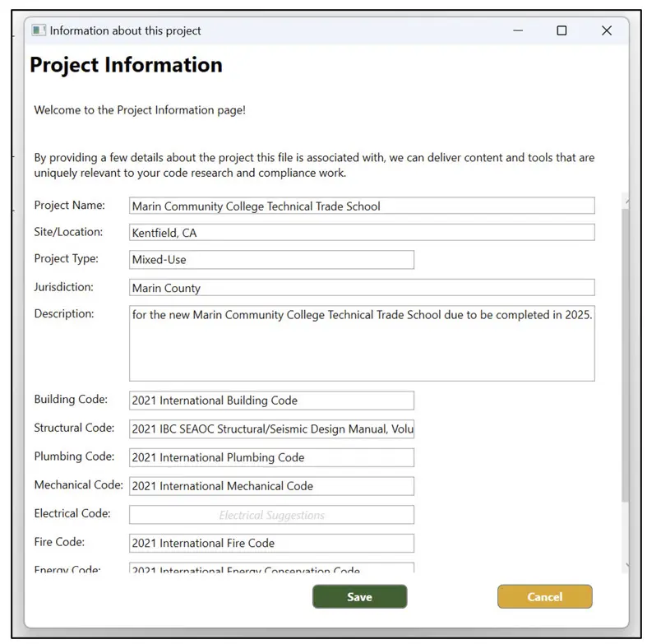Screen dimensions: 647x644
Task: Click the Cancel button
Action: pos(545,596)
